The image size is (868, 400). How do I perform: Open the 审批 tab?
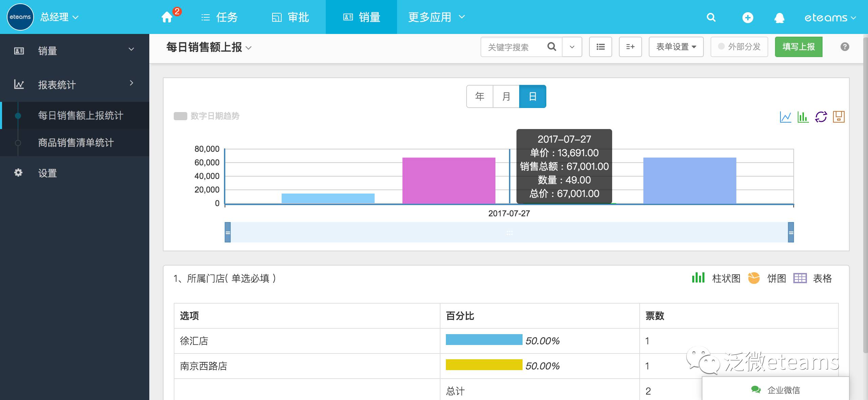(x=290, y=17)
